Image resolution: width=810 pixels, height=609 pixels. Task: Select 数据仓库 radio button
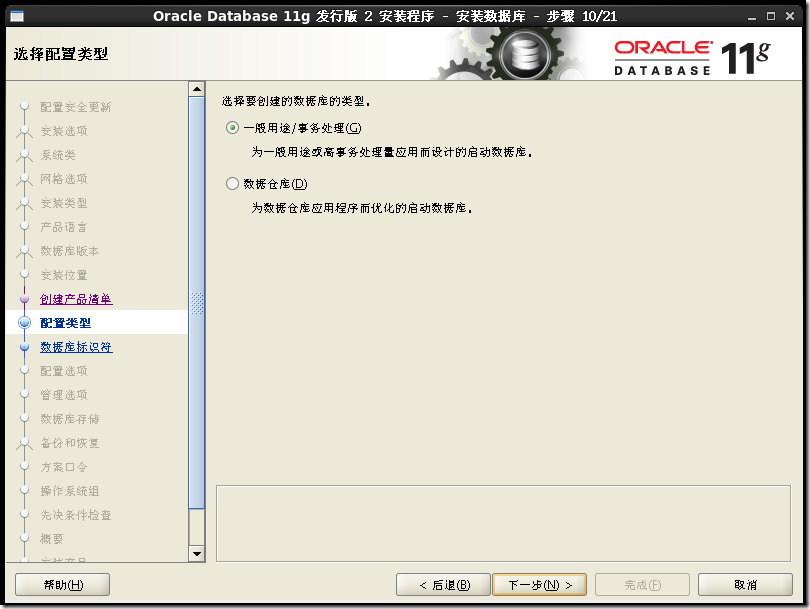point(232,183)
